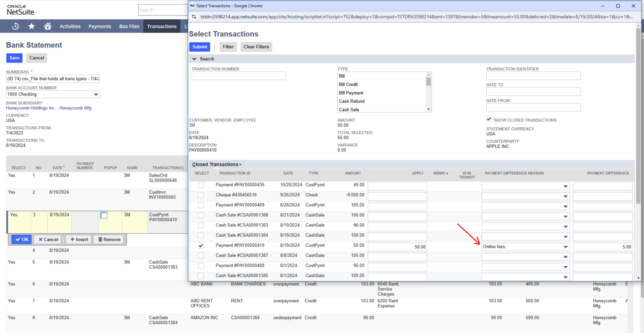644x333 pixels.
Task: Remove the selected statement line
Action: coord(109,240)
